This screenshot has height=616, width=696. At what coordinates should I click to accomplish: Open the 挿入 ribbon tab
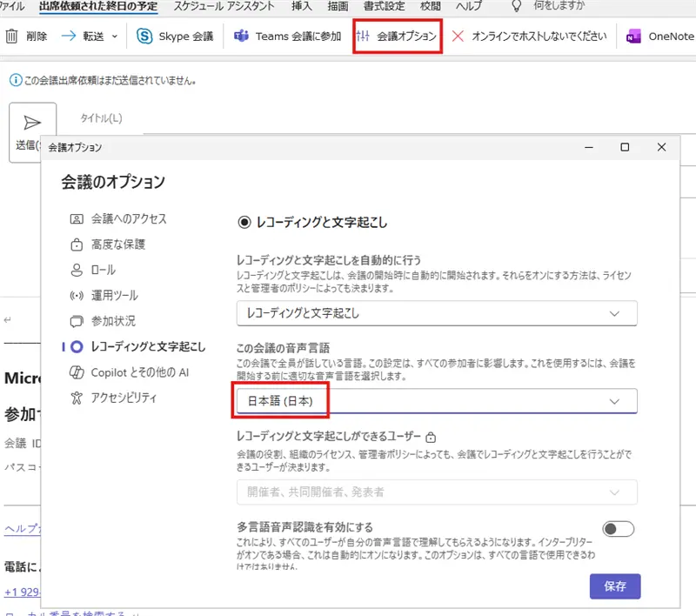[x=301, y=6]
